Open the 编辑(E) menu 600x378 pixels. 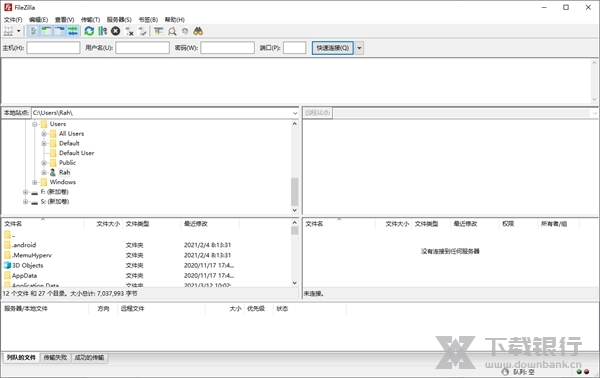point(38,20)
